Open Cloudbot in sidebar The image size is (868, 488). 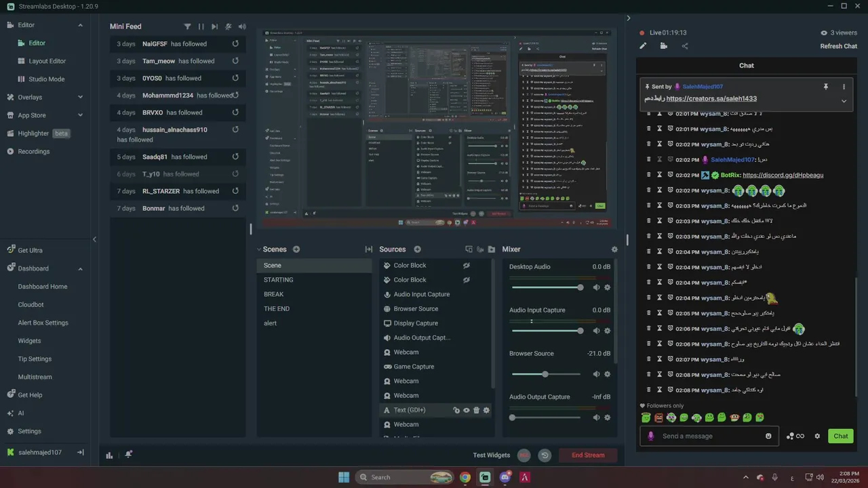[x=31, y=305]
